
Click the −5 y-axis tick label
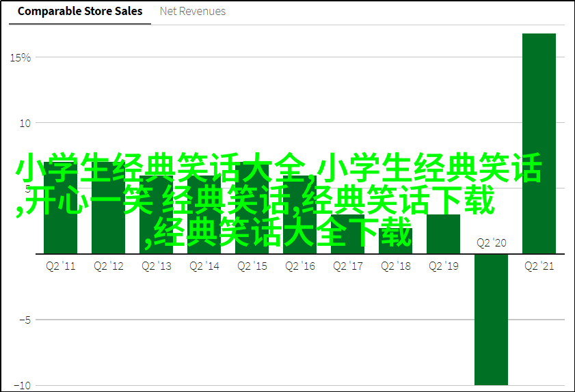25,320
